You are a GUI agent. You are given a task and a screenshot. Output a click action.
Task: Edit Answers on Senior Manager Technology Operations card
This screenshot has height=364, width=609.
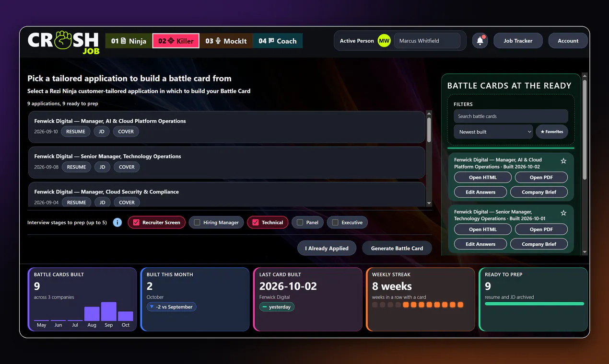click(481, 244)
